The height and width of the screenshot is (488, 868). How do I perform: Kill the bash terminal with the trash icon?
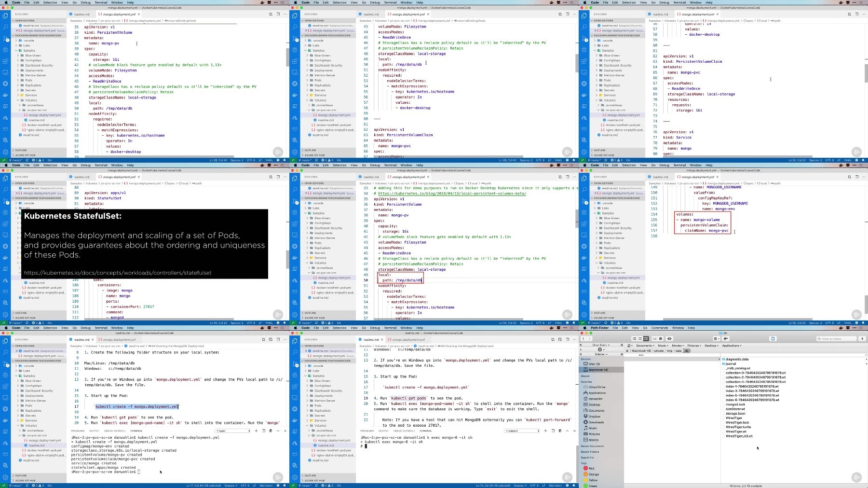271,431
